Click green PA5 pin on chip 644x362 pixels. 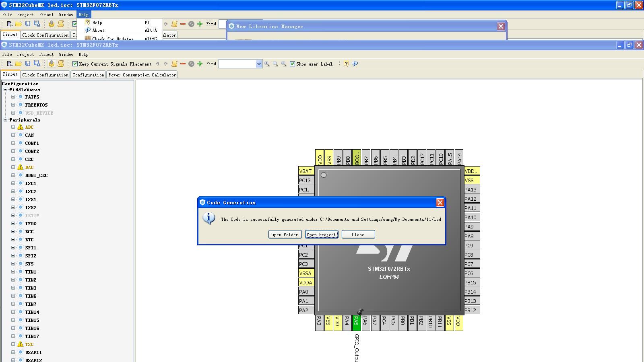click(356, 323)
